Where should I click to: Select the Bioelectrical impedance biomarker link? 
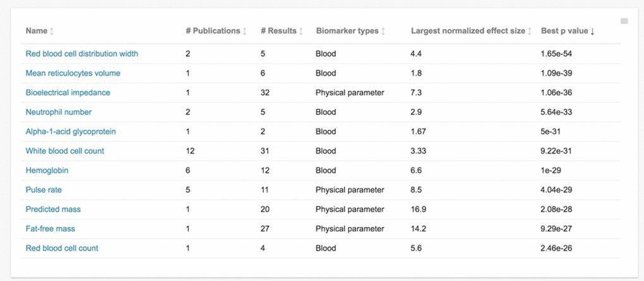point(68,93)
